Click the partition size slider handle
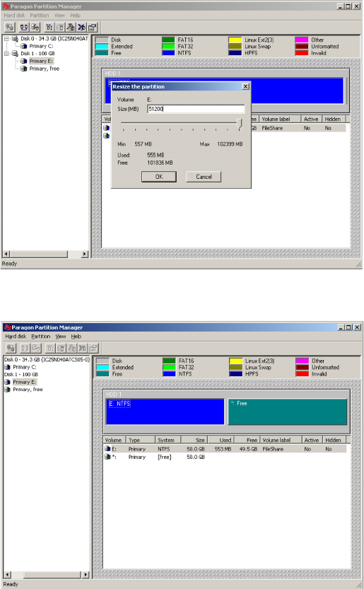The image size is (364, 589). click(x=239, y=124)
